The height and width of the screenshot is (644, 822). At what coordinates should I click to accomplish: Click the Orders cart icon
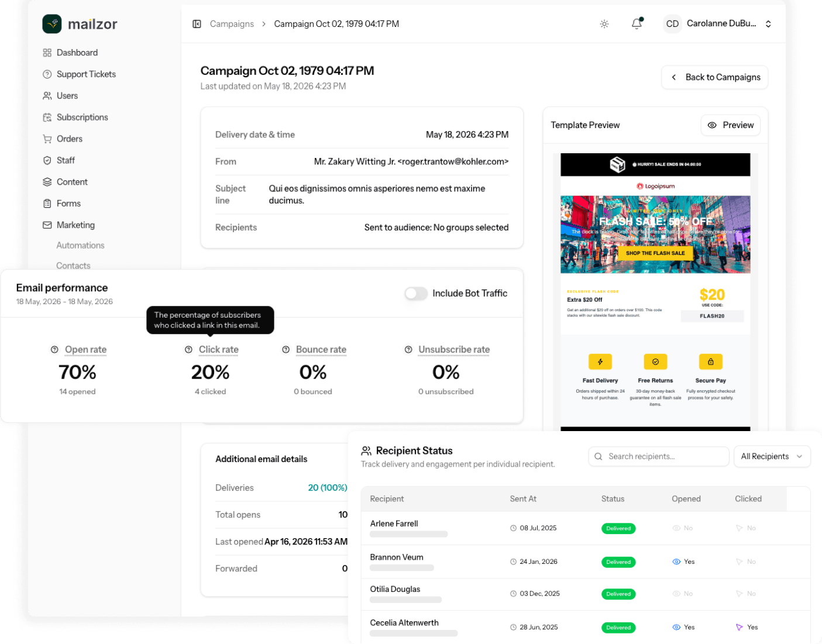point(47,139)
